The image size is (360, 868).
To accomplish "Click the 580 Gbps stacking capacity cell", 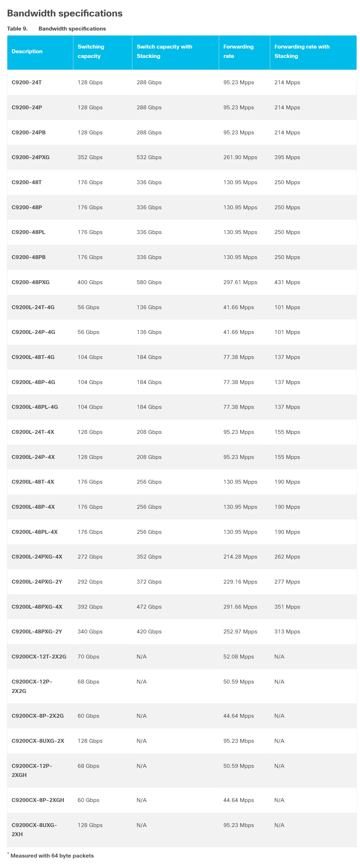I will (x=149, y=282).
